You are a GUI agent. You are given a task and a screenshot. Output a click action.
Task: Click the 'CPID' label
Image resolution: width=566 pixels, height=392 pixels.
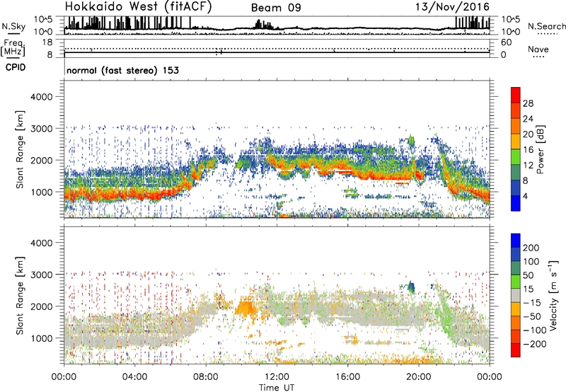pos(16,67)
